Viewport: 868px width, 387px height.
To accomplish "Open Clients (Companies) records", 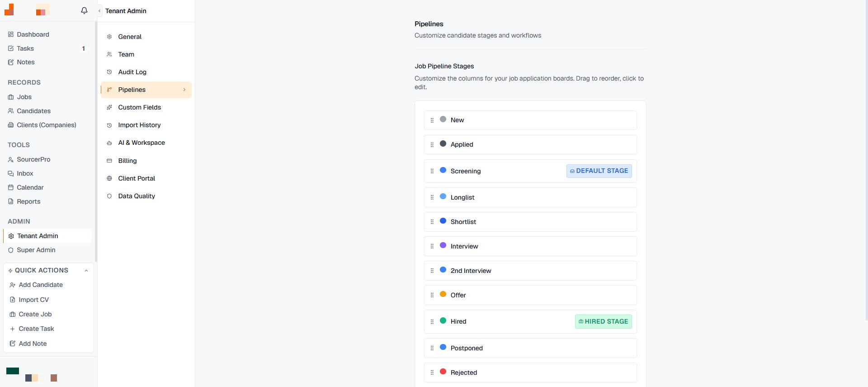I will 47,125.
